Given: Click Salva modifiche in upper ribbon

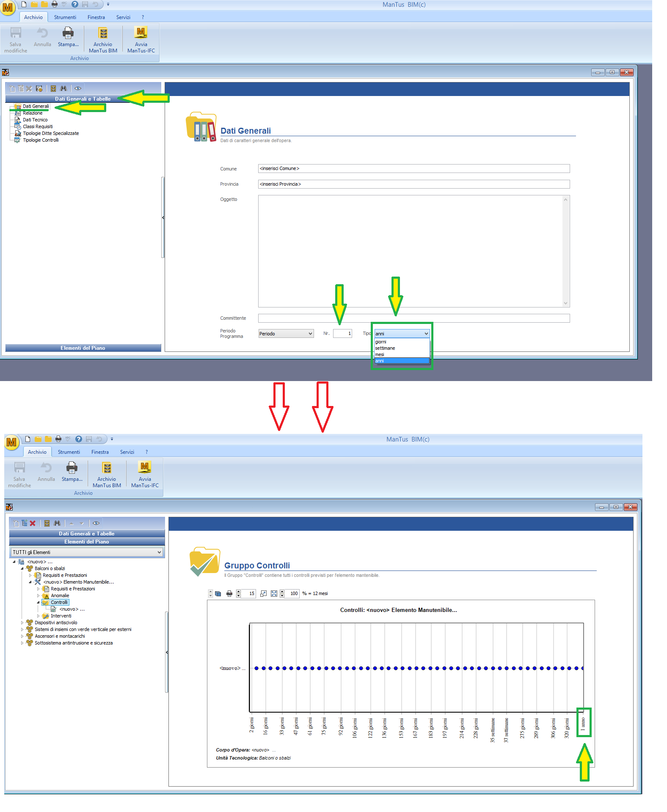Looking at the screenshot, I should 16,40.
